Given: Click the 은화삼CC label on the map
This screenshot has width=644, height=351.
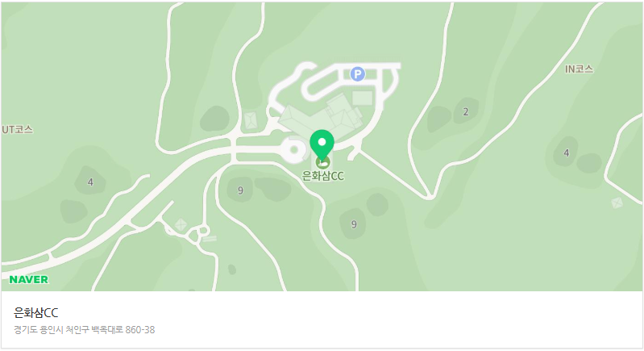Looking at the screenshot, I should [323, 176].
